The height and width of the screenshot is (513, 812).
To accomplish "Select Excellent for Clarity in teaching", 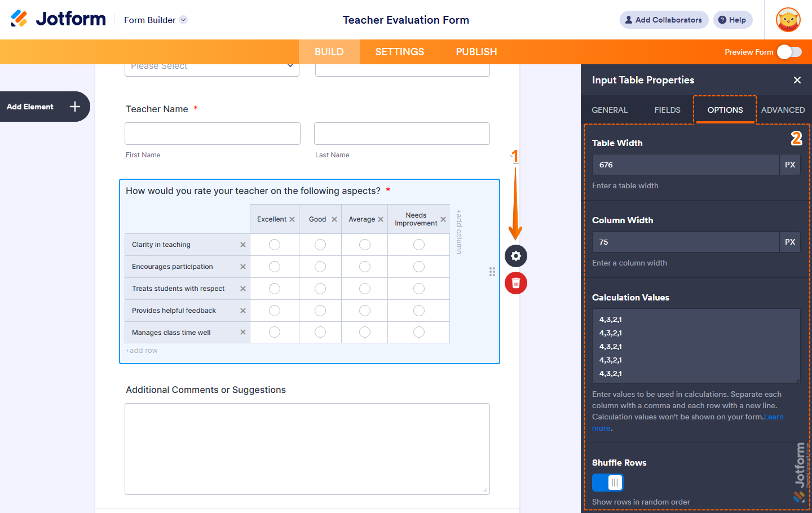I will (275, 245).
